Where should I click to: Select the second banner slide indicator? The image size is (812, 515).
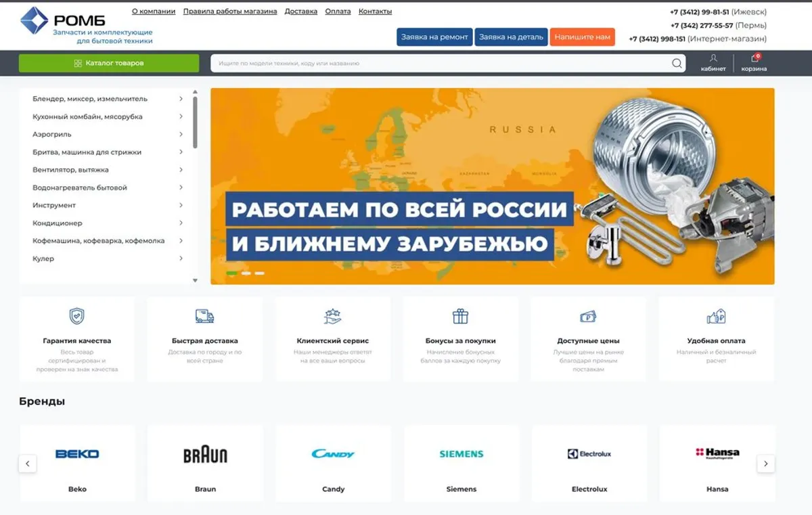(246, 273)
